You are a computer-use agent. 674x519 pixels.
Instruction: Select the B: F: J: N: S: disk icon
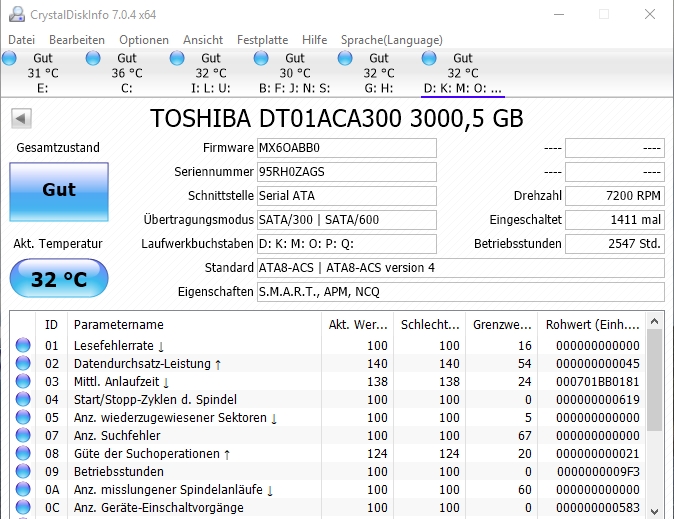click(261, 58)
